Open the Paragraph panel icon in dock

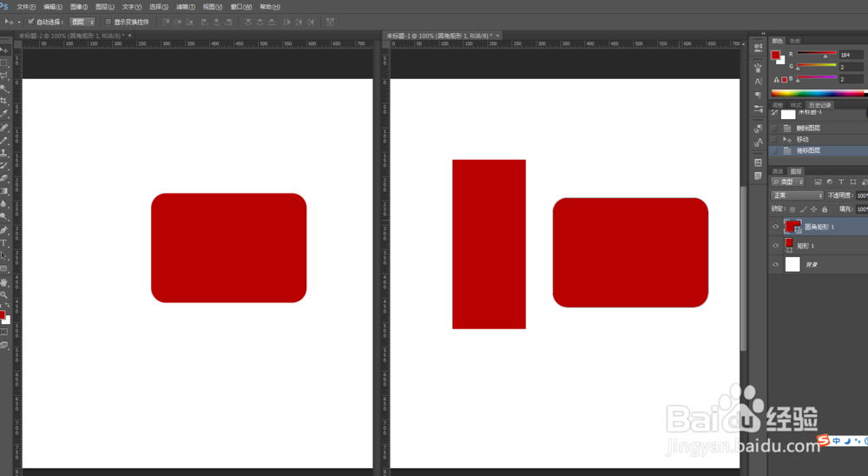click(x=759, y=96)
